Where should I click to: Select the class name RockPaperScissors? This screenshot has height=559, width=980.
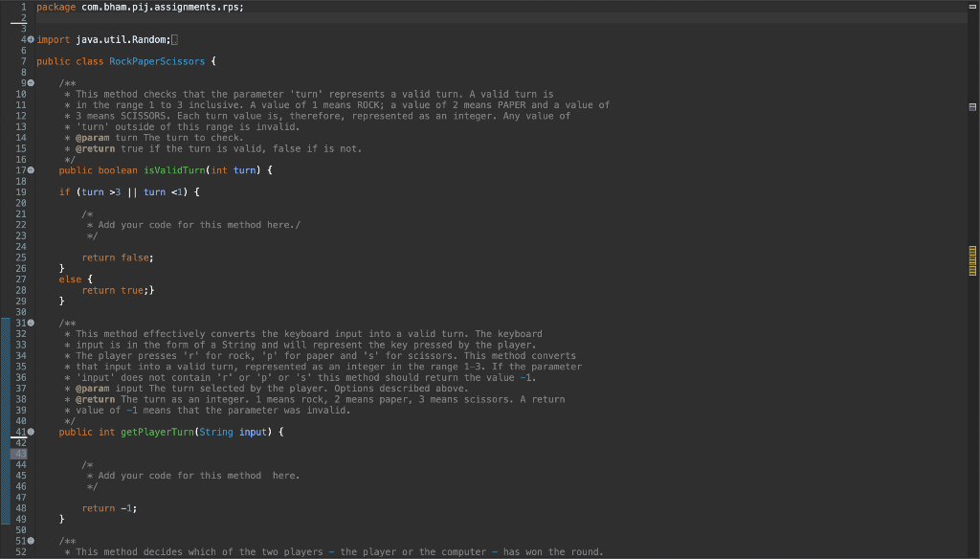tap(158, 60)
